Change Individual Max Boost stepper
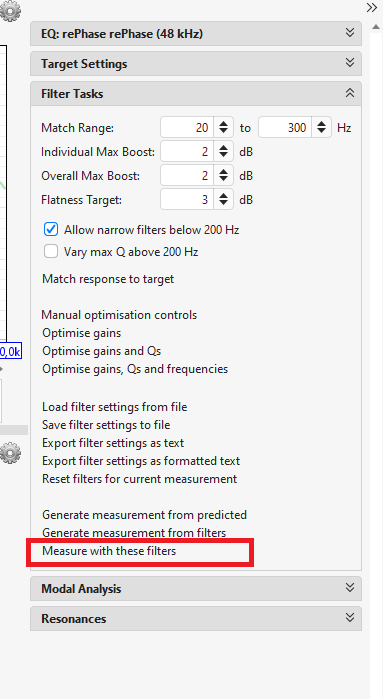386x699 pixels. 223,152
